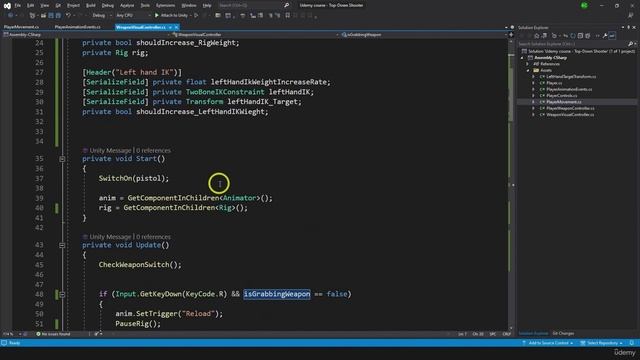Click the Undo toolbar icon
640x360 pixels.
[x=69, y=16]
